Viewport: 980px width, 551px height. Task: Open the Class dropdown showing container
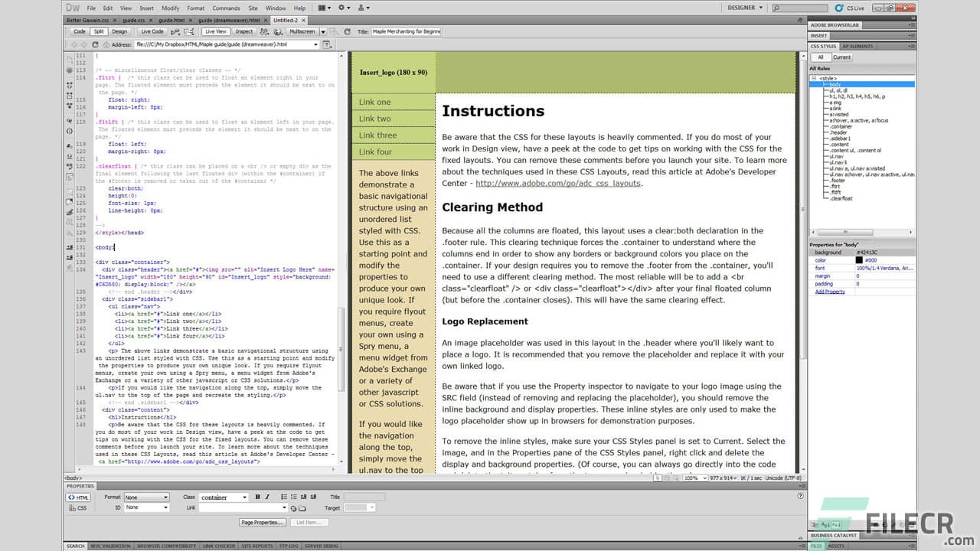coord(224,497)
